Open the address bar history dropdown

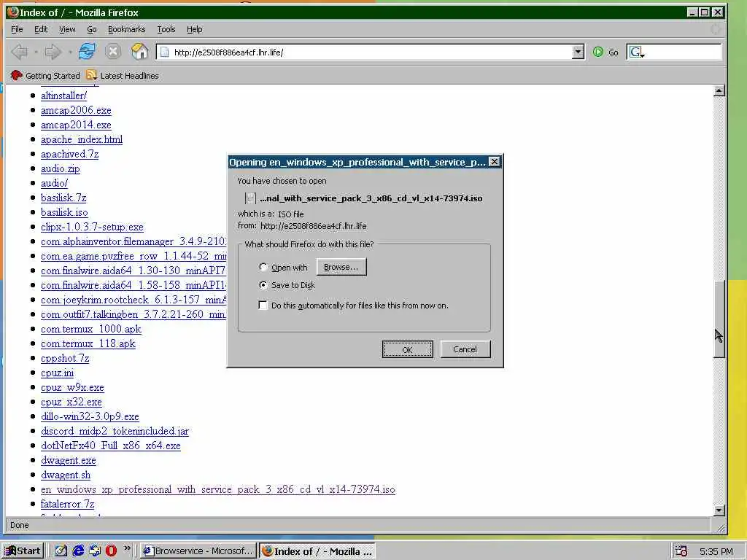coord(578,52)
